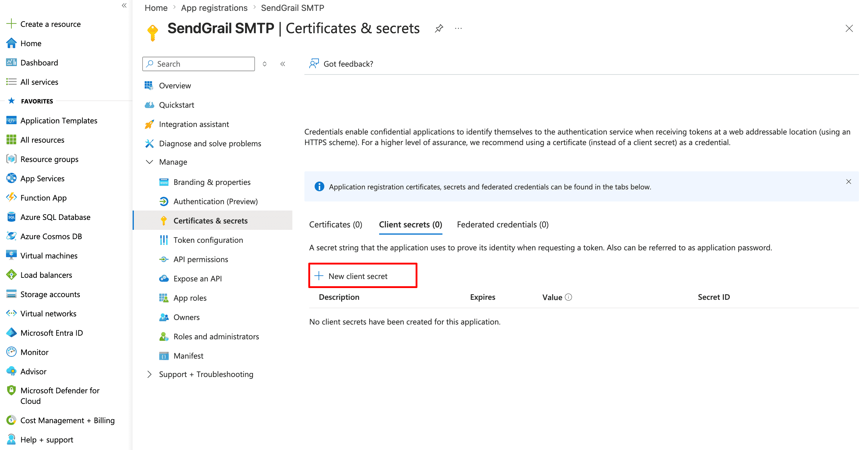The height and width of the screenshot is (450, 868).
Task: Open the Help + support icon
Action: (x=11, y=439)
